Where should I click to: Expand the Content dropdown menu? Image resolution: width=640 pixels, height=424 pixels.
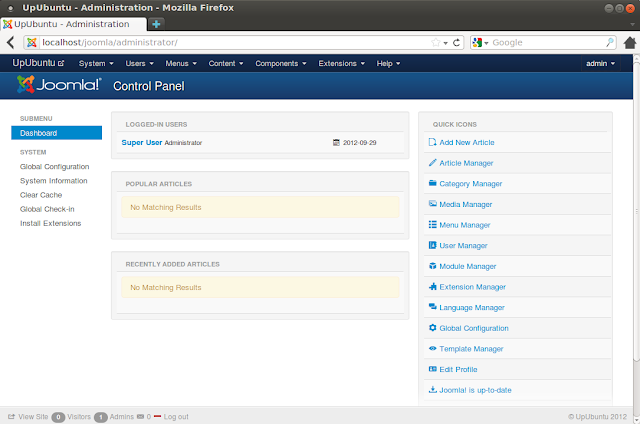[x=226, y=63]
